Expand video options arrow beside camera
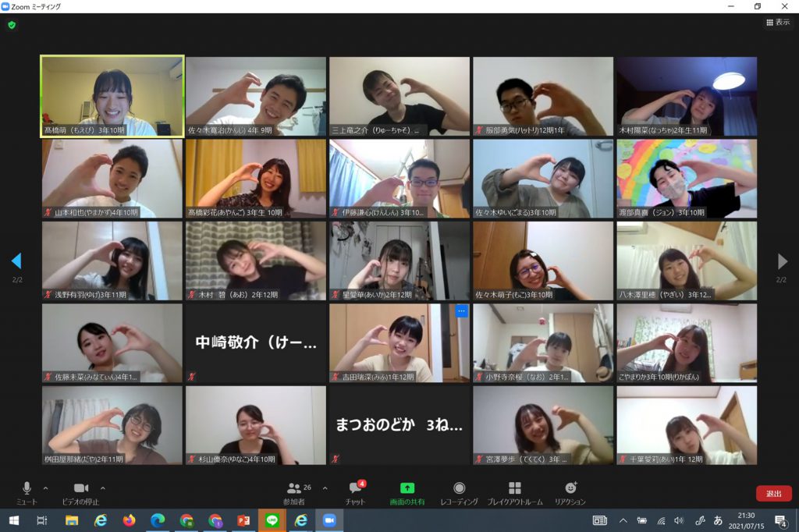Image resolution: width=799 pixels, height=532 pixels. tap(103, 488)
